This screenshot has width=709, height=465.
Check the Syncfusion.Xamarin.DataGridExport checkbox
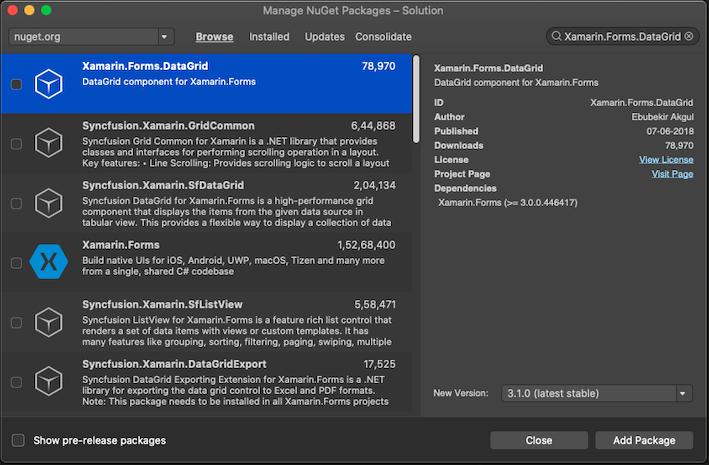point(16,383)
